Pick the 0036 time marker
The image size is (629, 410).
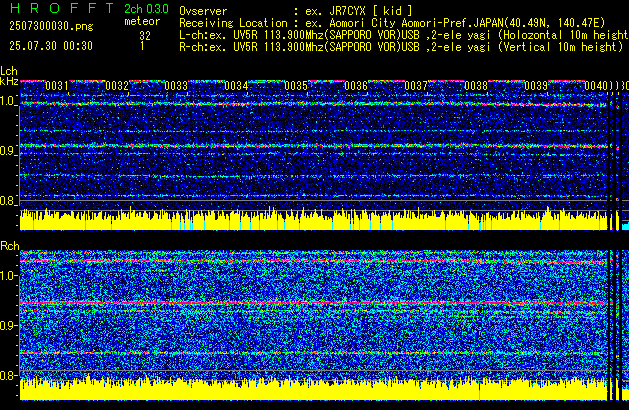356,86
